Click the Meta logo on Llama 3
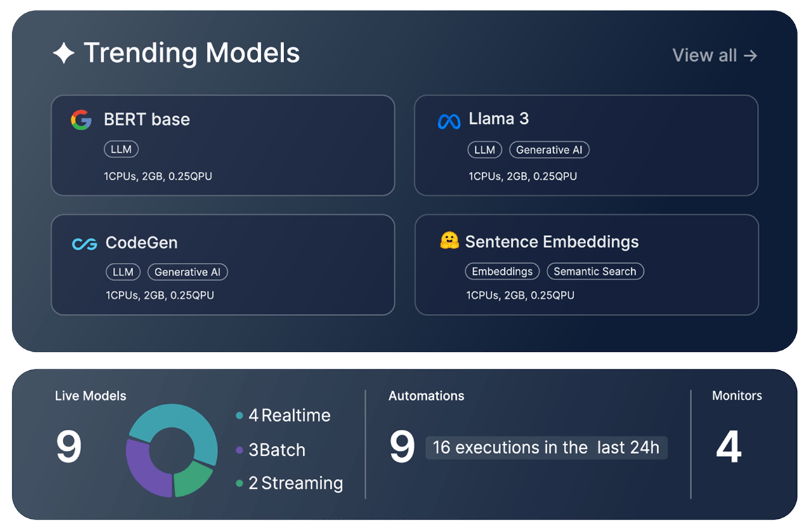812x527 pixels. 449,121
